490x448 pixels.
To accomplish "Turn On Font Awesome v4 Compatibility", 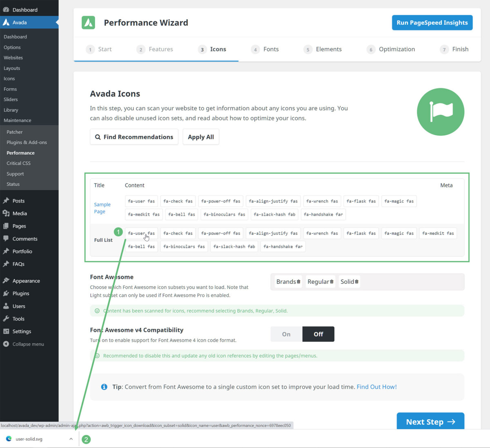I will pos(286,334).
